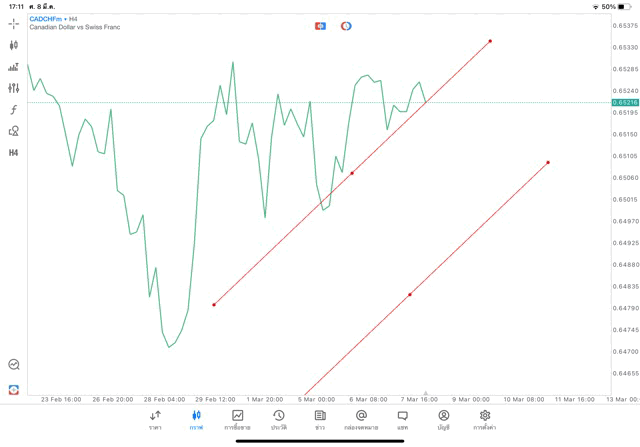Switch to the ราคา (Quotes) tab
This screenshot has height=447, width=640.
click(x=155, y=420)
